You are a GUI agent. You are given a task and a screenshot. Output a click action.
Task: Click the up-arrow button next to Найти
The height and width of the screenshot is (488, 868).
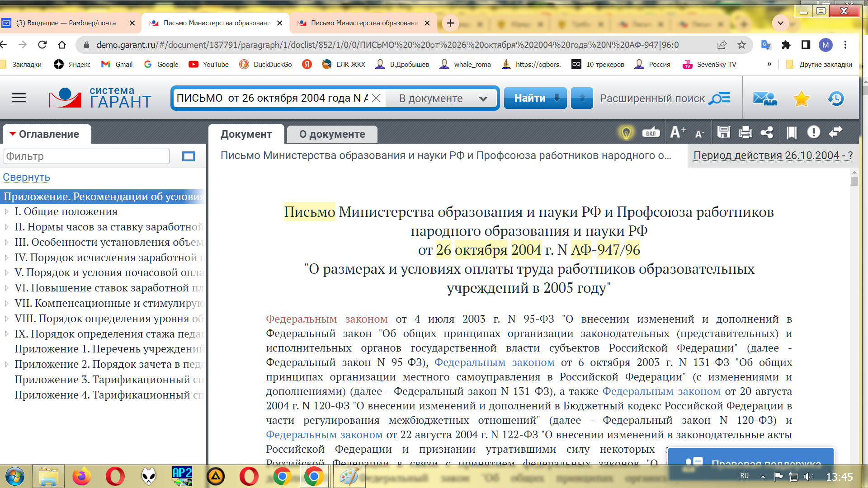582,98
